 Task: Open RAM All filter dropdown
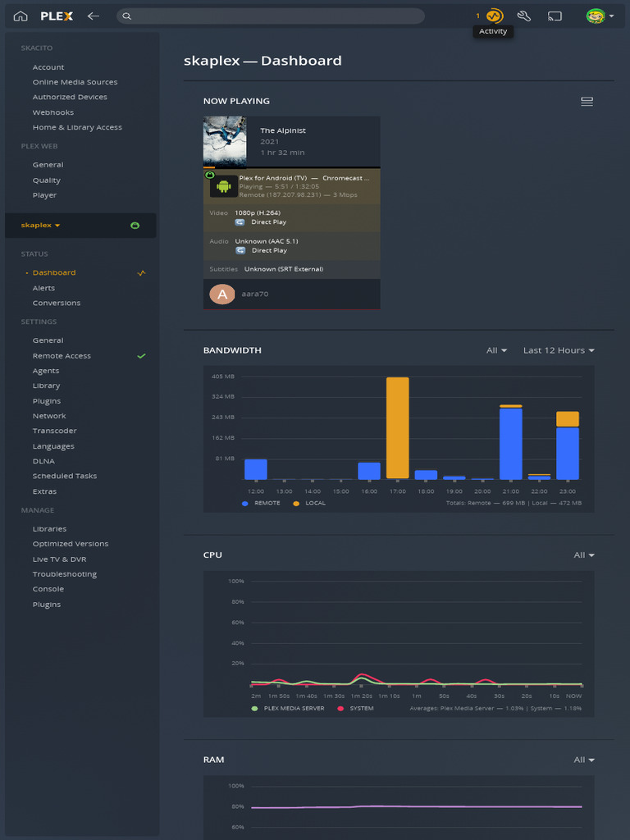[x=584, y=760]
